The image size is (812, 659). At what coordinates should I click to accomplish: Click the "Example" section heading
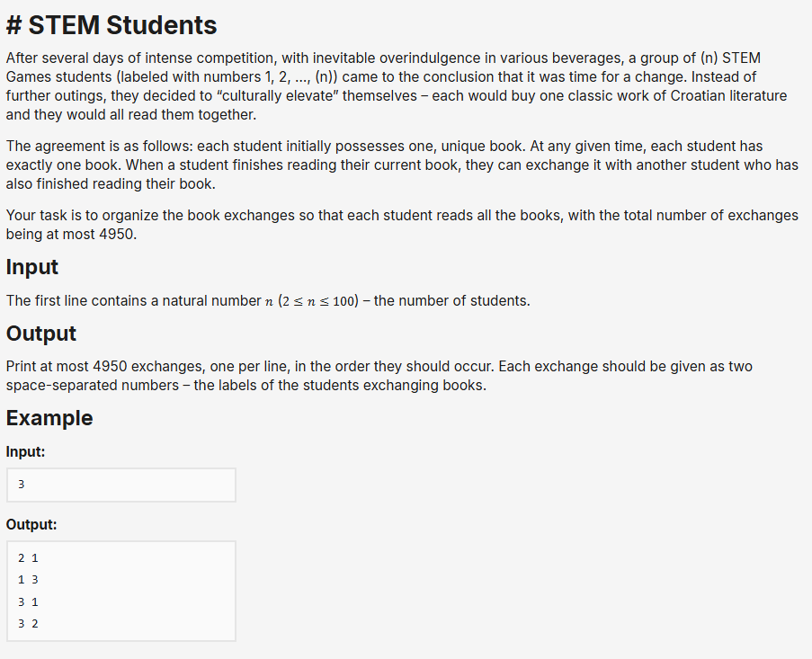[49, 418]
